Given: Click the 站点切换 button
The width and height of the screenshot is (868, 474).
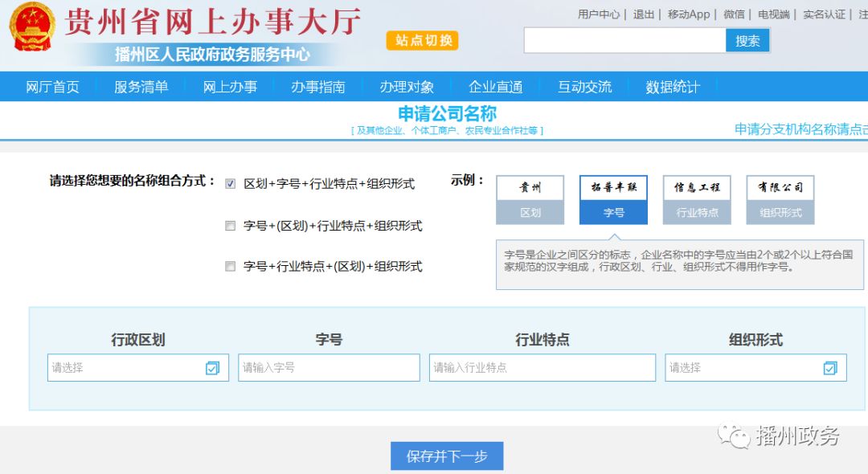Looking at the screenshot, I should [x=423, y=40].
